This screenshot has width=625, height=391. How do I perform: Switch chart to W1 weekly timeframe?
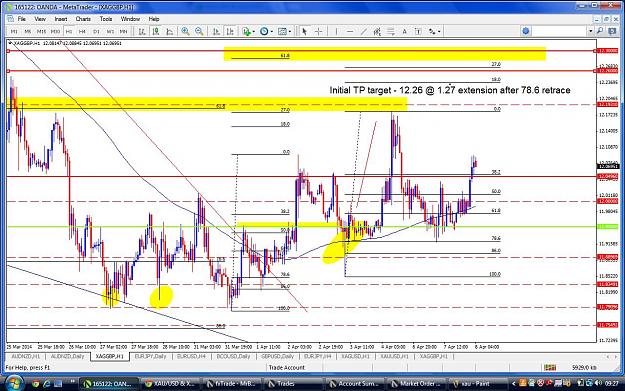[x=110, y=31]
